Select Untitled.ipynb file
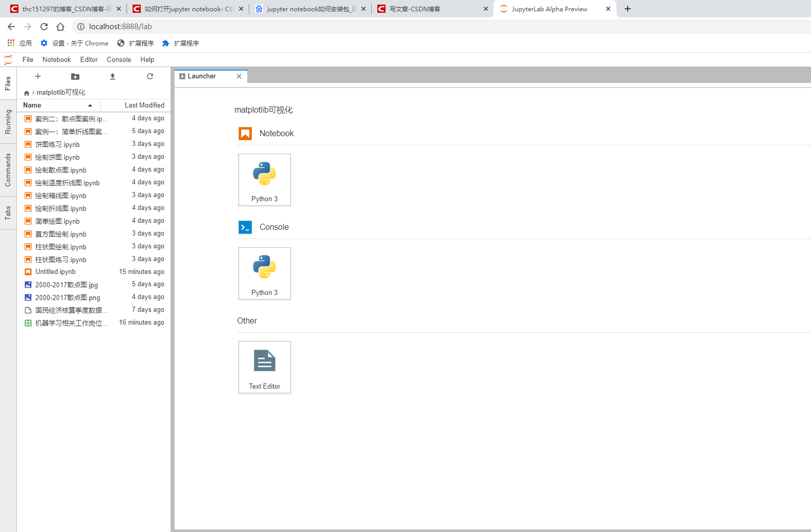 [x=94, y=272]
